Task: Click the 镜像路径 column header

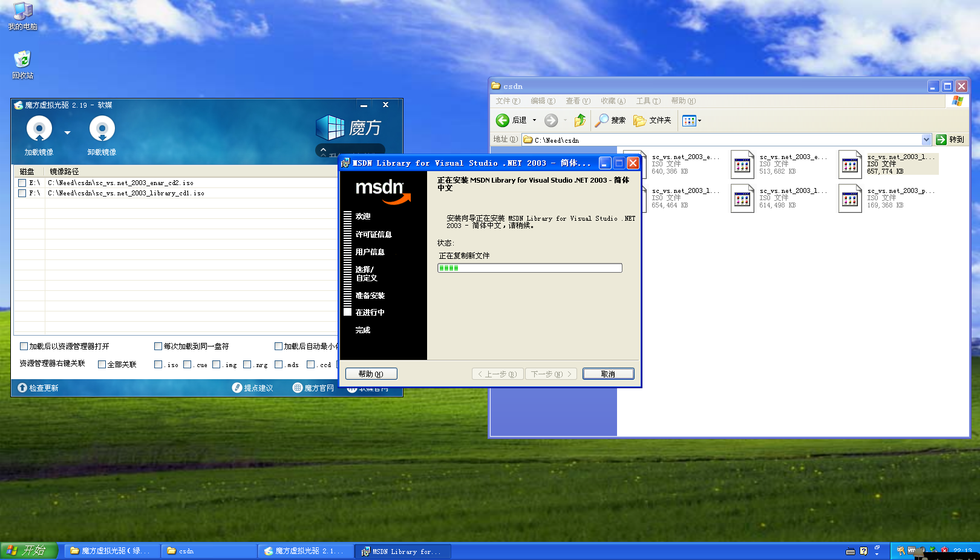Action: 64,172
